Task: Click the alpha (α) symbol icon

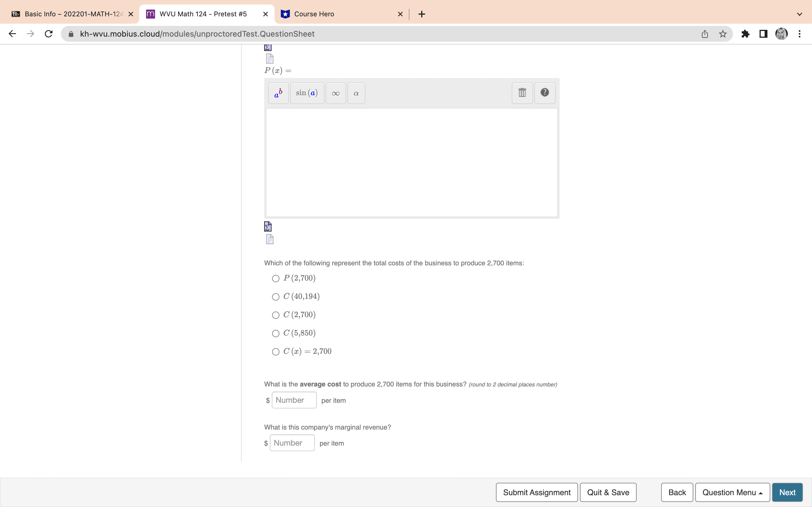Action: [356, 92]
